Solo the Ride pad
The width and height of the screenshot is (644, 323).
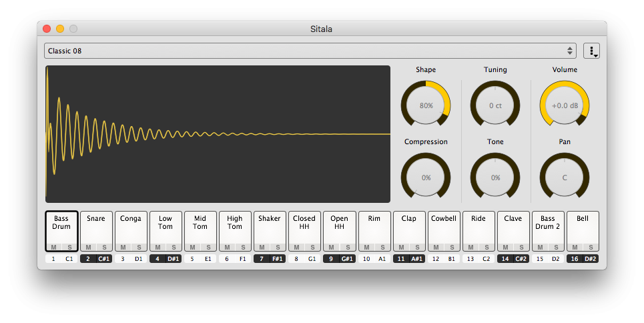point(487,247)
